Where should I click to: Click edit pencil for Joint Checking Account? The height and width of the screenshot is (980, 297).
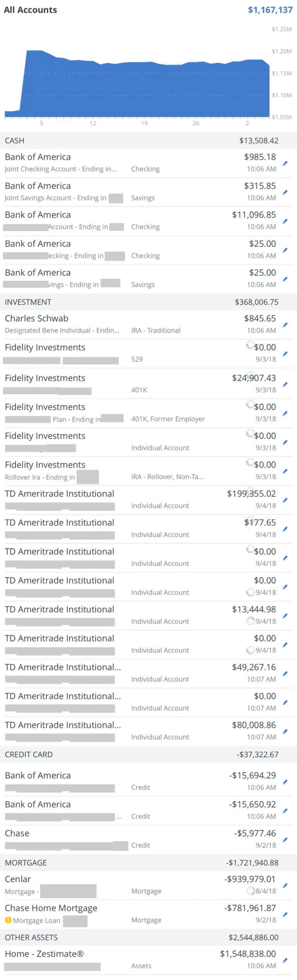[x=285, y=163]
